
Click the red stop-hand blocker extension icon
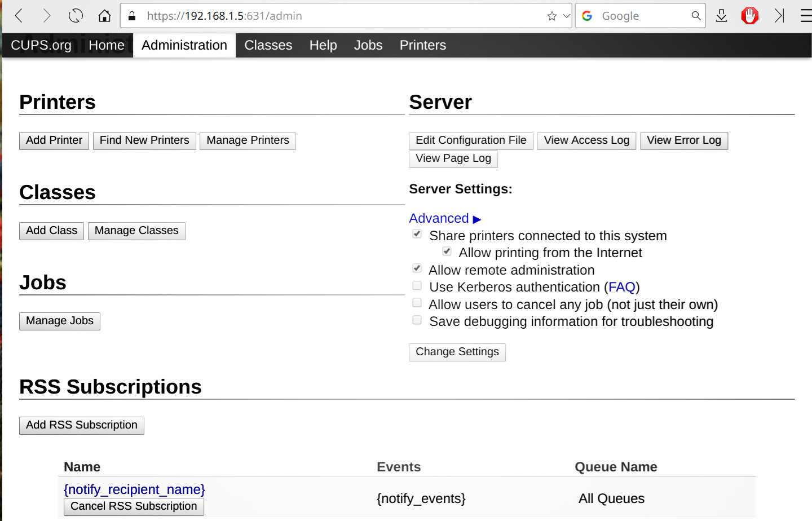[749, 16]
